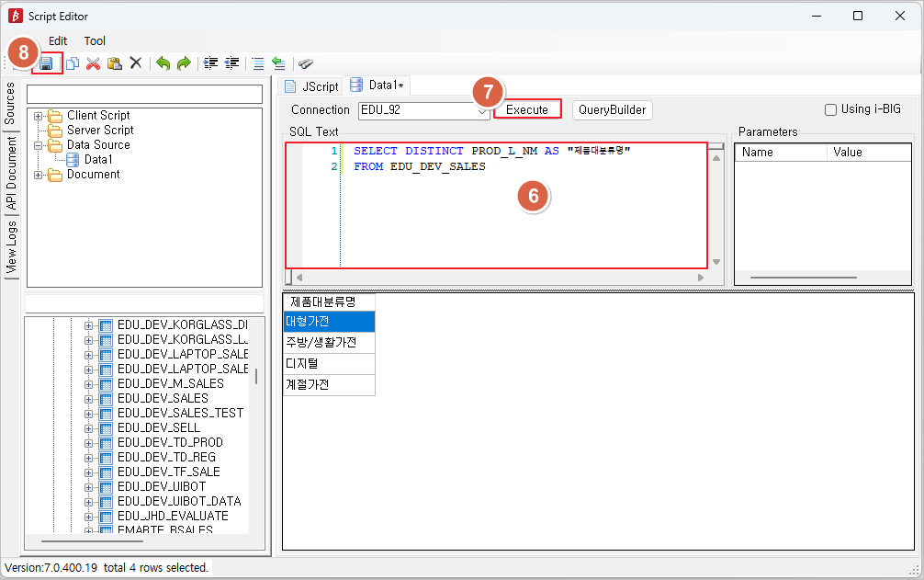Click the Save icon in toolbar
Screen dimensions: 924x580
46,63
